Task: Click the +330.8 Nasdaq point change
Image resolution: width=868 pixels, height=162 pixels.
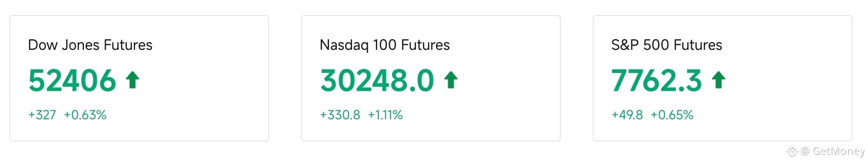Action: point(340,115)
